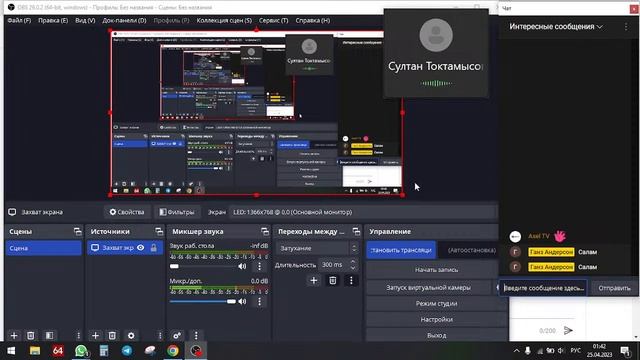Open the Сервис (T) menu
This screenshot has height=360, width=640.
[273, 20]
